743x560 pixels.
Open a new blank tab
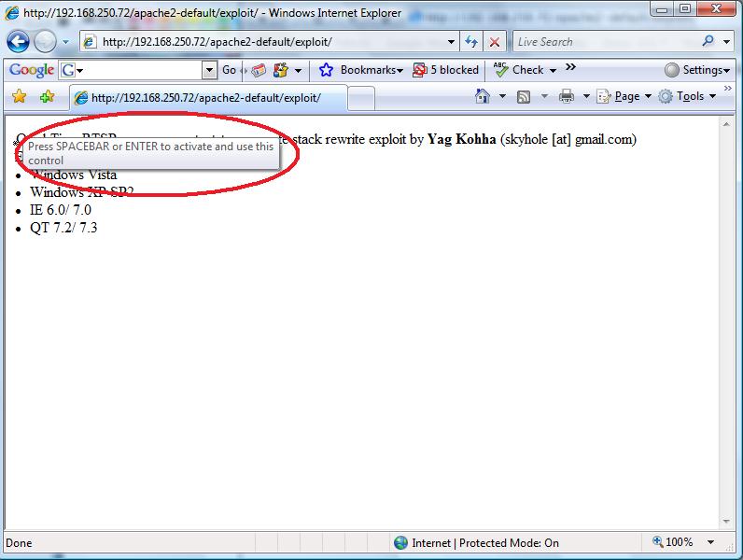361,99
